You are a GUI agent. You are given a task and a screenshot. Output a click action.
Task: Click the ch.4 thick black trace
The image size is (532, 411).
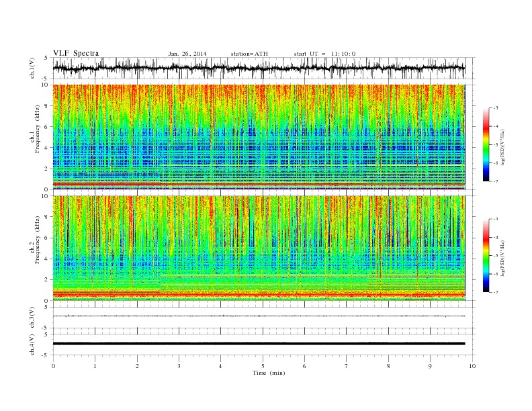point(259,344)
